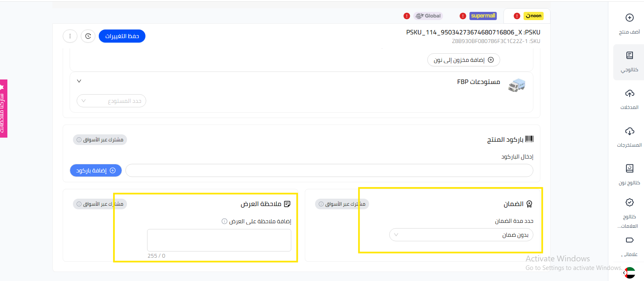644x281 pixels.
Task: Collapse the FBP warehouses (مستودعات FBP) section chevron
Action: [79, 81]
